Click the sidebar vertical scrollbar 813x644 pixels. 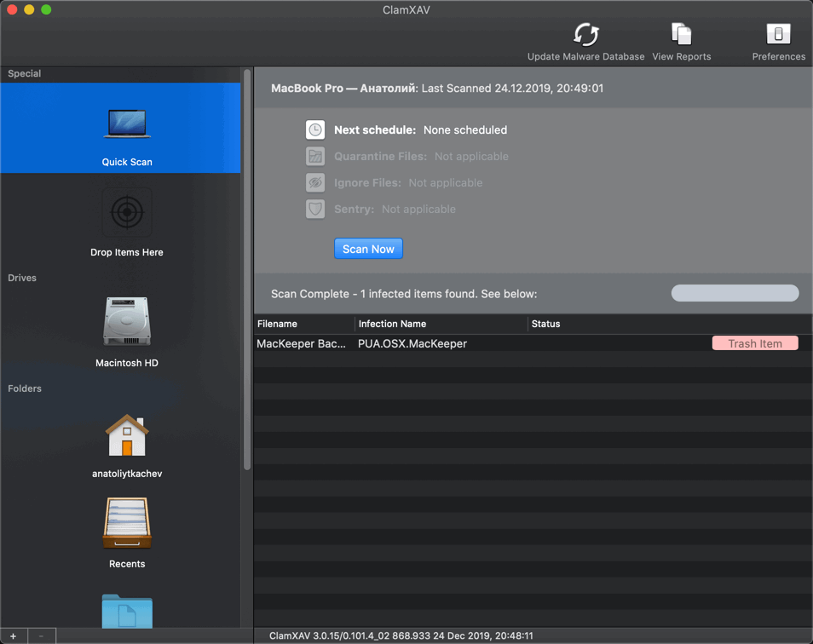point(247,269)
